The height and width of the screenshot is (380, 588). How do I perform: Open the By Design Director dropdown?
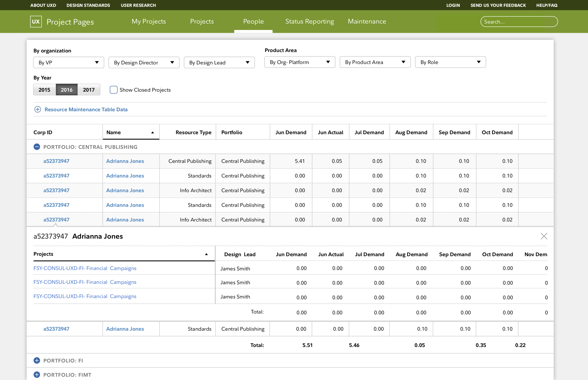[144, 62]
